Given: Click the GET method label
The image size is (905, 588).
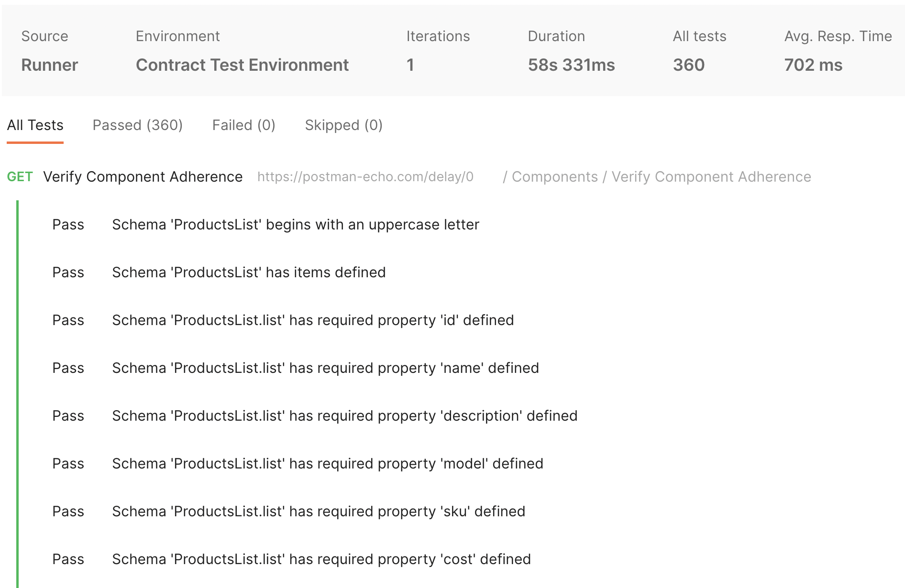Looking at the screenshot, I should tap(20, 177).
